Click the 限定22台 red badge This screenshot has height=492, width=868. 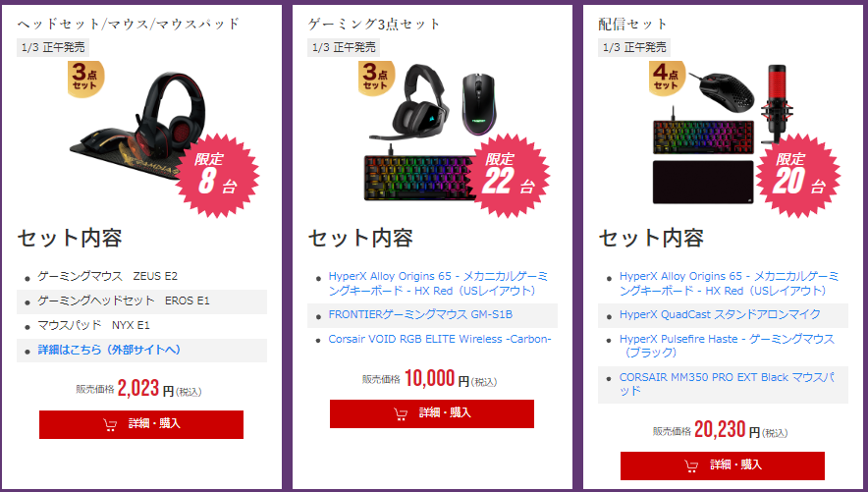508,175
